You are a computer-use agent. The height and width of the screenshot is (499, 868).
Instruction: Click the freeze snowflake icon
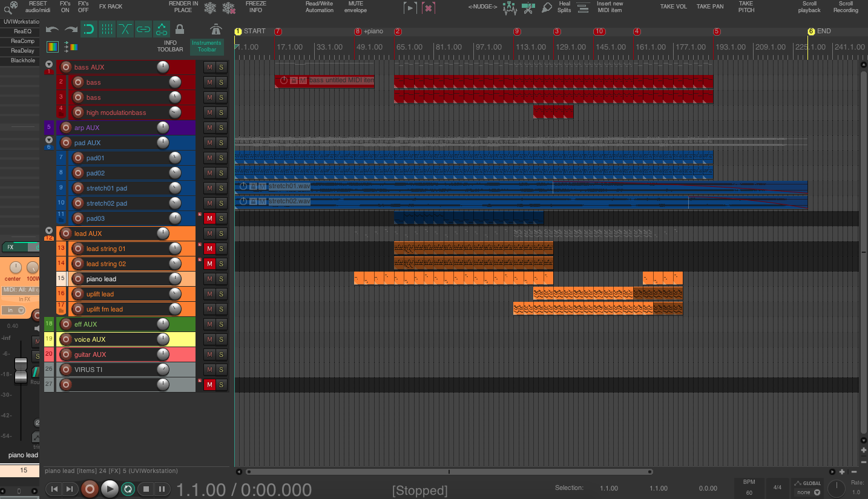point(210,8)
